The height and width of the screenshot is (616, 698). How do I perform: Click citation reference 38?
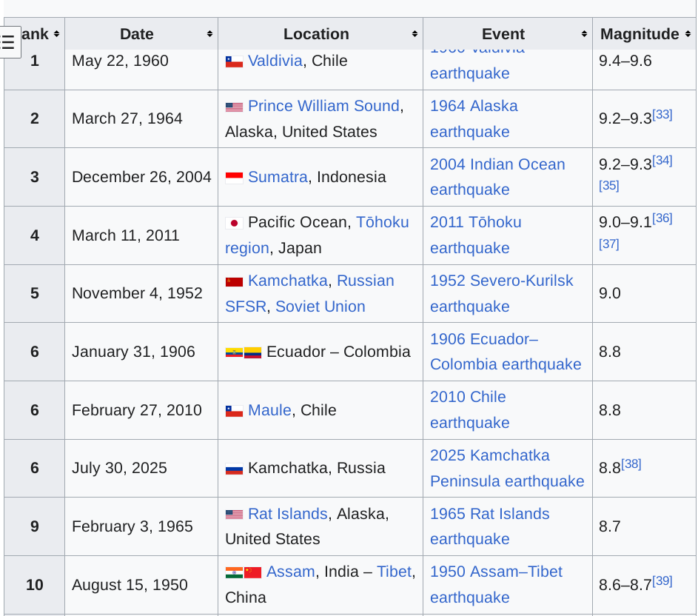[631, 463]
